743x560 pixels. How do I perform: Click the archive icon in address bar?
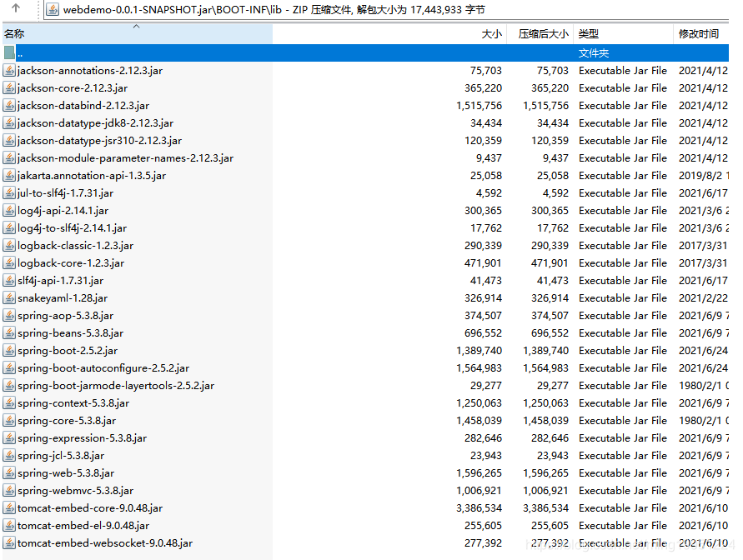(53, 9)
